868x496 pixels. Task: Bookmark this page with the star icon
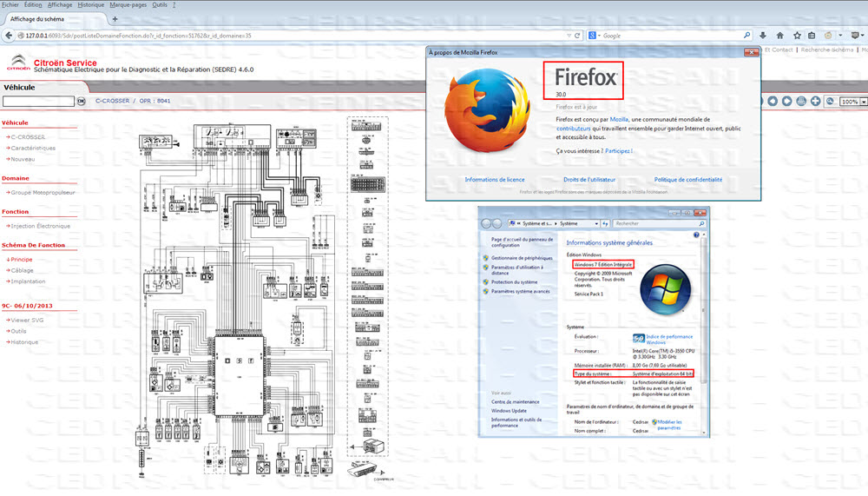coord(797,36)
